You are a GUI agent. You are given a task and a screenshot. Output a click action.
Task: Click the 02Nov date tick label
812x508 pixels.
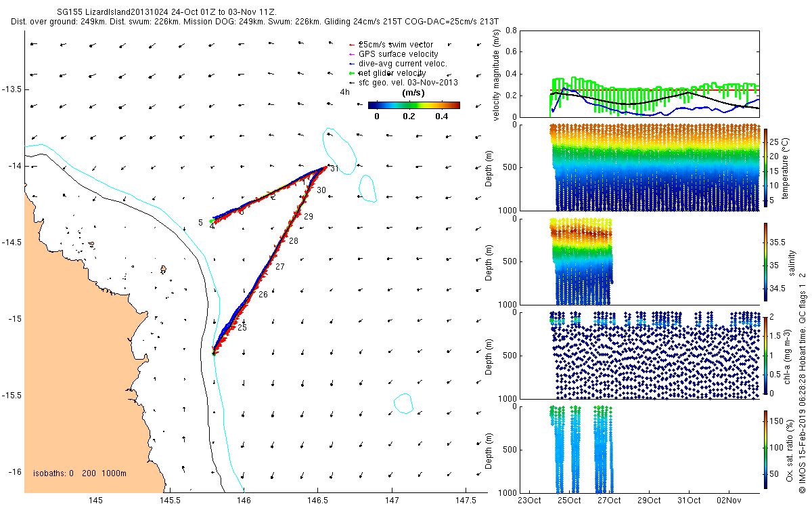tap(729, 500)
